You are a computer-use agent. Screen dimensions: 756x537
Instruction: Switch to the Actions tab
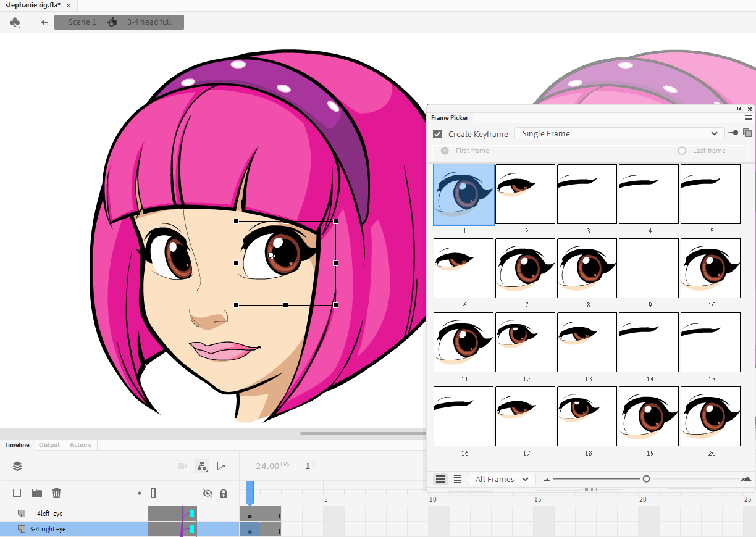tap(80, 445)
